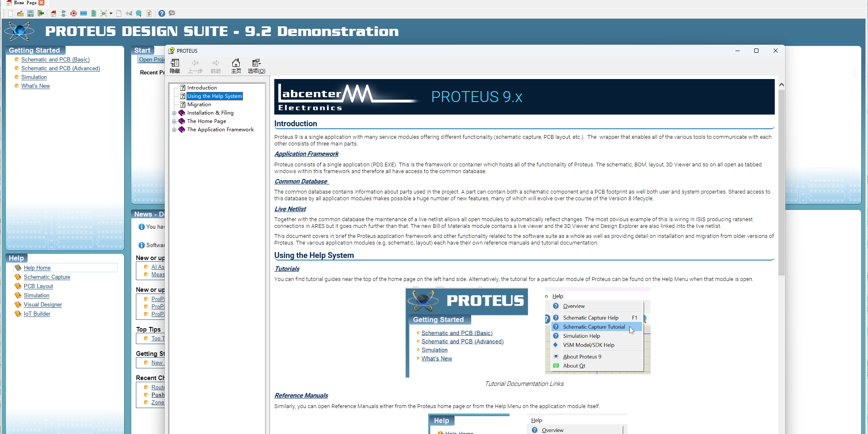Image resolution: width=868 pixels, height=434 pixels.
Task: Expand The Home Page tree node
Action: coord(174,121)
